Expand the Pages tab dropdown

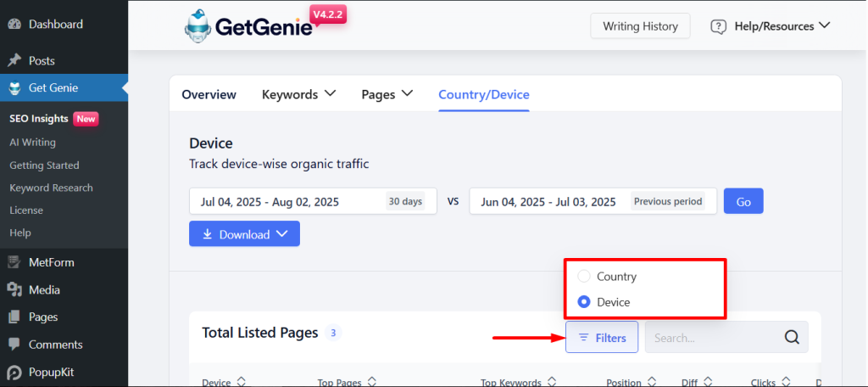pos(407,93)
